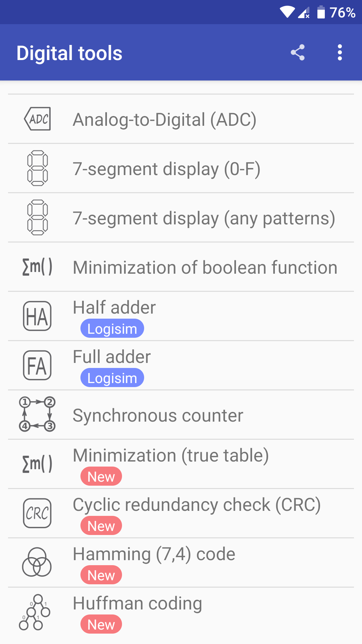Screen dimensions: 362x644
Task: Open 7-segment display (any patterns)
Action: (x=204, y=218)
